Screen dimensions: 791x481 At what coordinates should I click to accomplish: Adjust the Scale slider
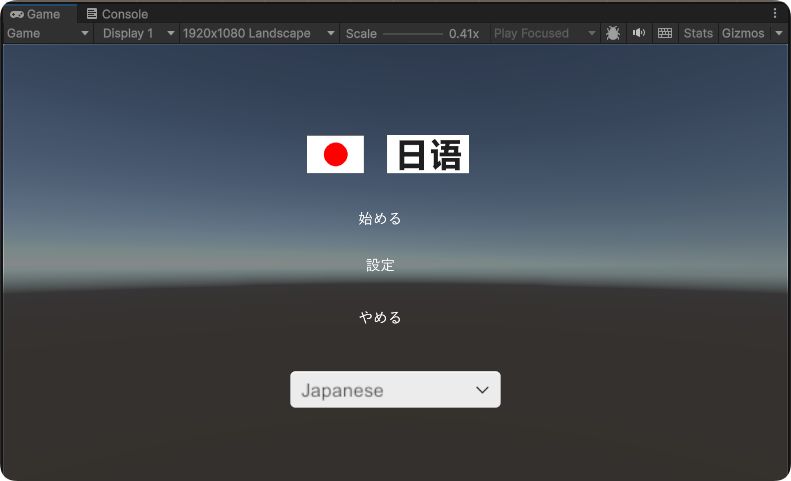[x=413, y=34]
